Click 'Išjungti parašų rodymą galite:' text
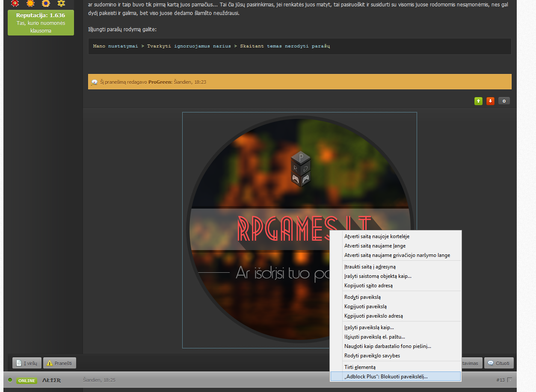536x392 pixels. pyautogui.click(x=122, y=29)
